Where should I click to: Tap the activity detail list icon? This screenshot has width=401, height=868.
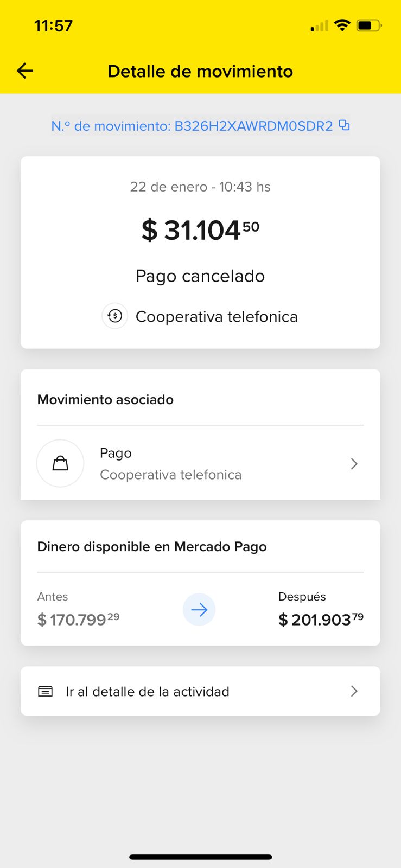(46, 691)
